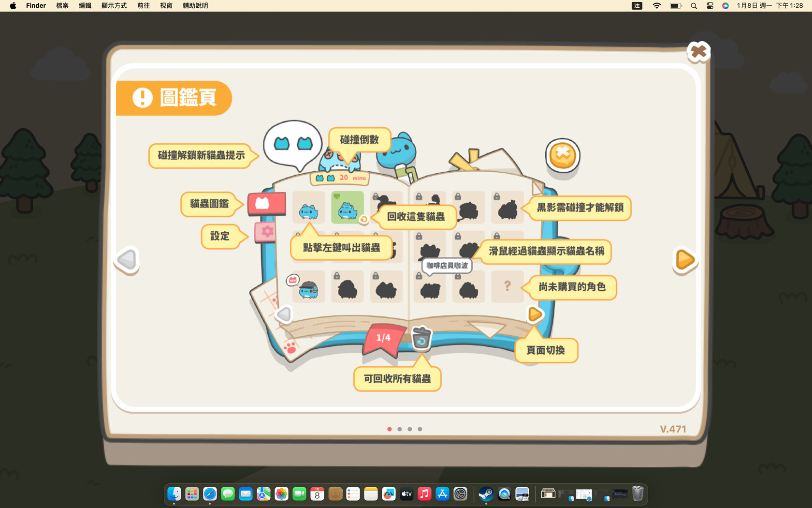This screenshot has height=508, width=812.
Task: Open Control Center in the menu bar
Action: coord(710,6)
